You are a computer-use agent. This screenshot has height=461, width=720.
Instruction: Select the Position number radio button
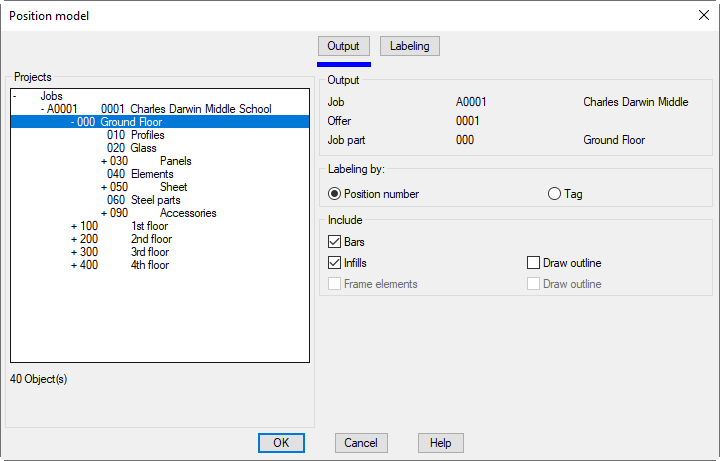pos(335,194)
